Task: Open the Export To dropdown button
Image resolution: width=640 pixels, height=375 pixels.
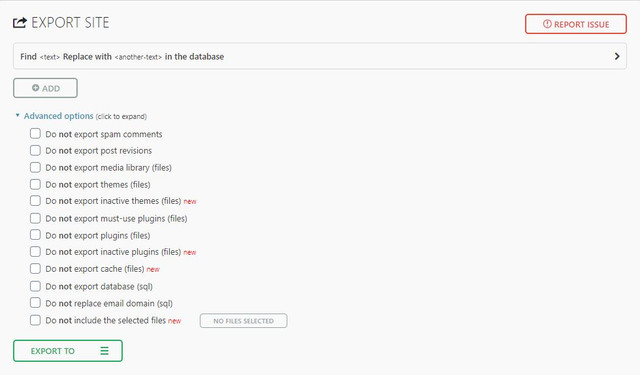Action: (68, 351)
